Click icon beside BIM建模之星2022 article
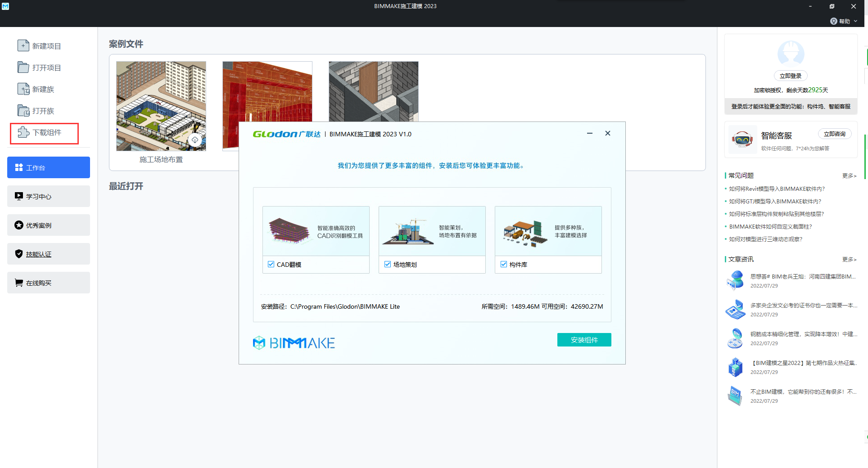The width and height of the screenshot is (868, 468). click(735, 367)
